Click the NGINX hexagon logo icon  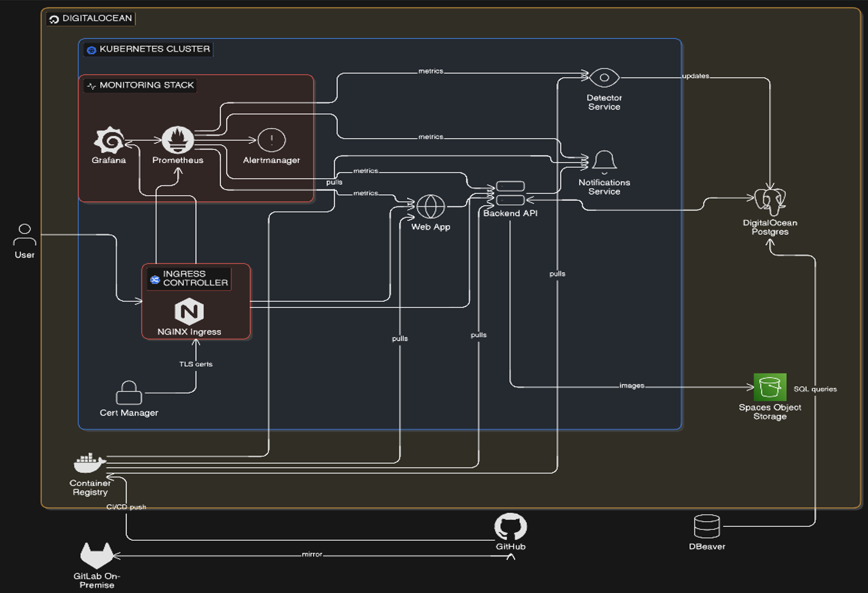point(189,311)
